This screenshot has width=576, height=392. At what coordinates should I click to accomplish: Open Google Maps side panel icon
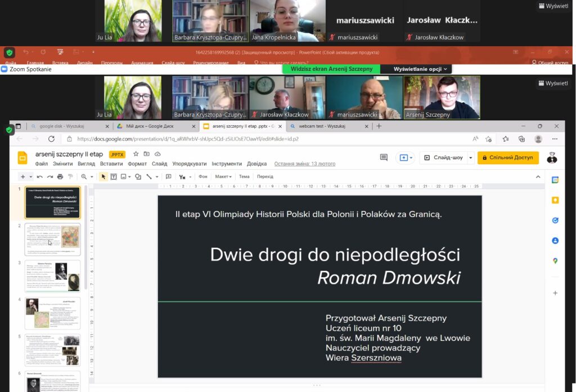555,261
